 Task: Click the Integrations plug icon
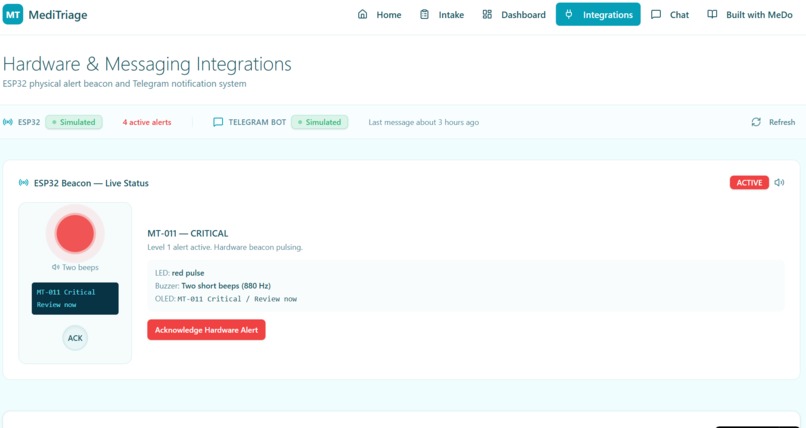569,14
